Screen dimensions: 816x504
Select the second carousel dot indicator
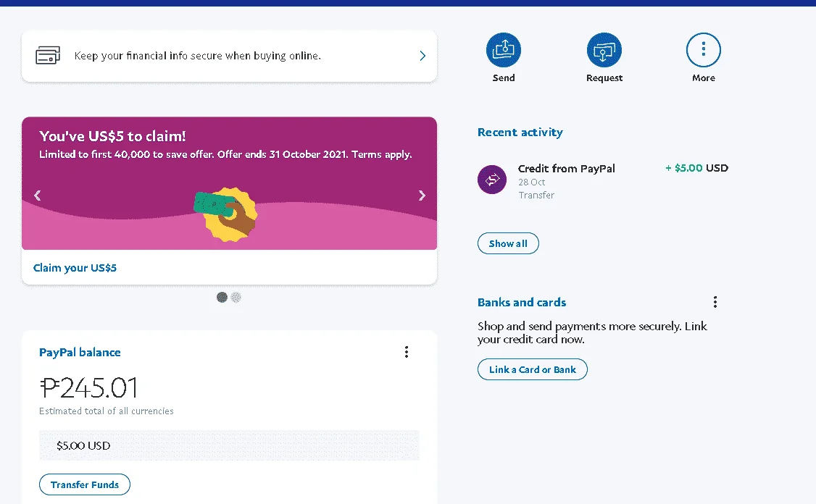tap(236, 298)
